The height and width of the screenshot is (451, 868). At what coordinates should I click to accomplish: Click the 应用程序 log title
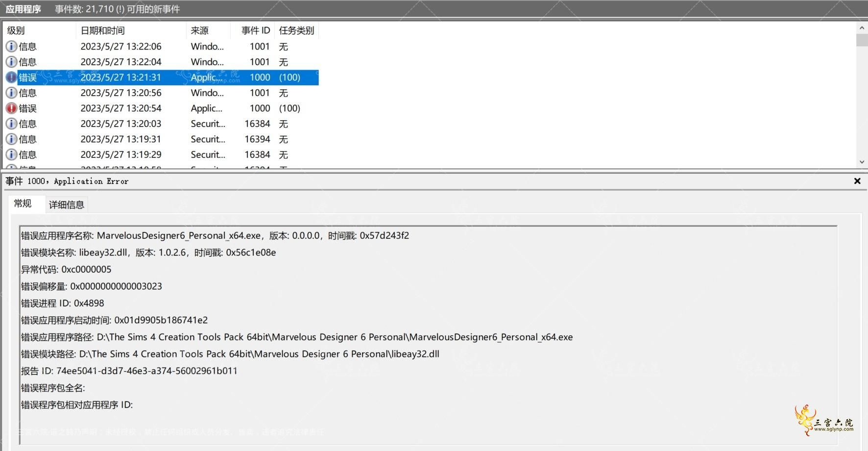tap(23, 9)
